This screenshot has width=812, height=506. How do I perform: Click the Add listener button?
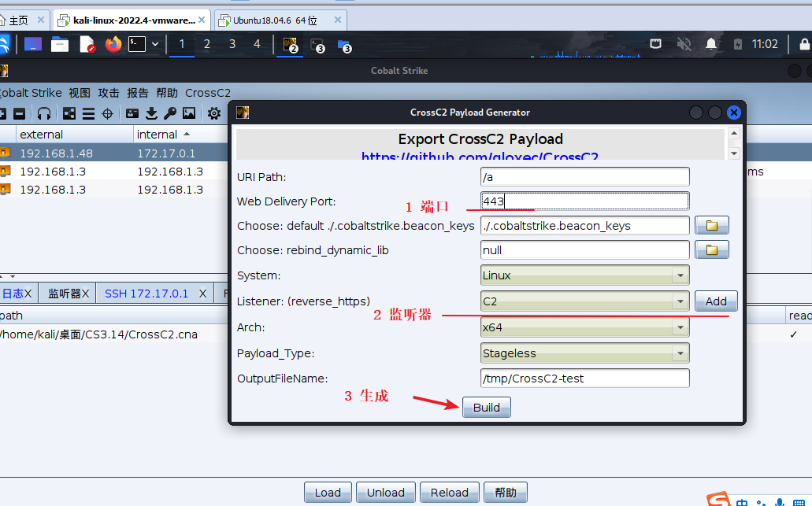[716, 301]
